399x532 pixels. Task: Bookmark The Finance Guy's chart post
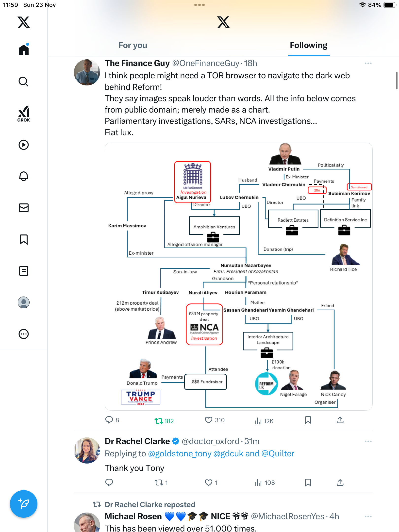tap(308, 420)
